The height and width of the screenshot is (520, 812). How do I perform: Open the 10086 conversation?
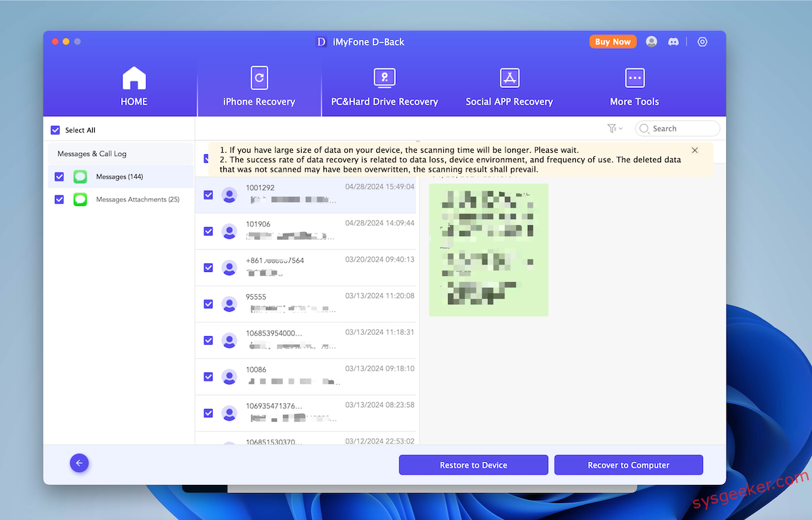tap(306, 377)
